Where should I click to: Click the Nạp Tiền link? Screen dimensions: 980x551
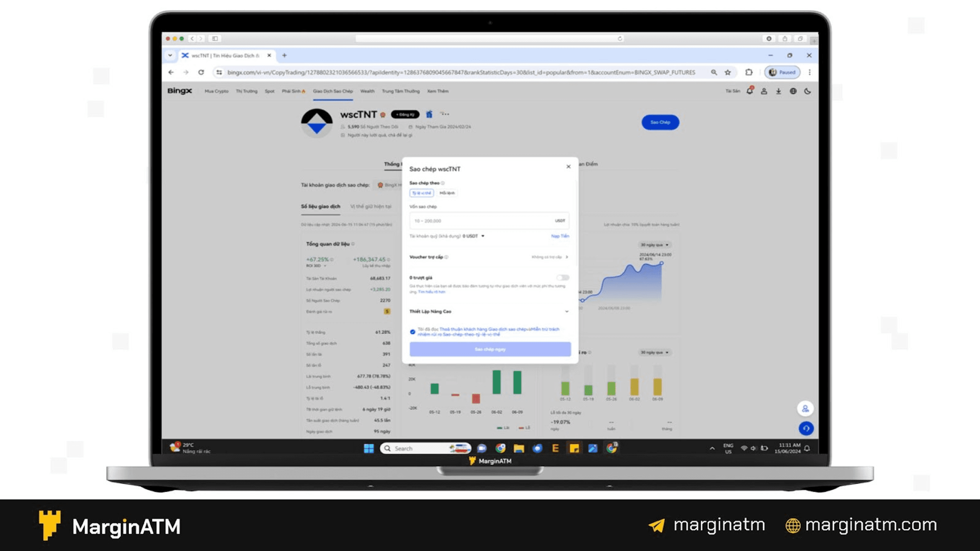(560, 236)
